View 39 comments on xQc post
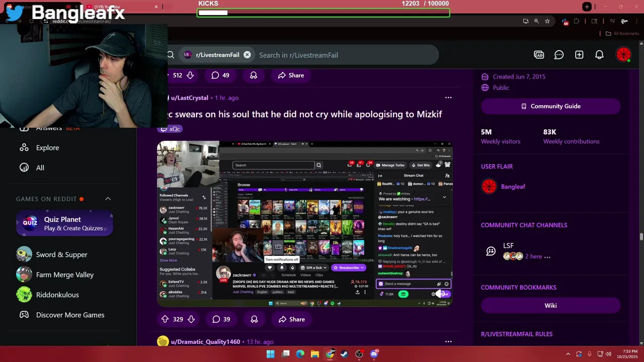644x362 pixels. coord(221,319)
